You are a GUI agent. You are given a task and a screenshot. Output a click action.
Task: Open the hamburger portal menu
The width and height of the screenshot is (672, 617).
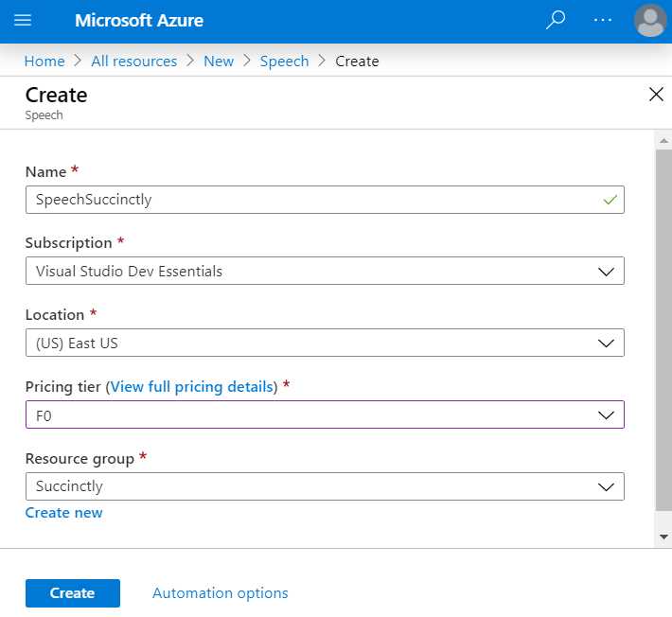click(x=23, y=20)
